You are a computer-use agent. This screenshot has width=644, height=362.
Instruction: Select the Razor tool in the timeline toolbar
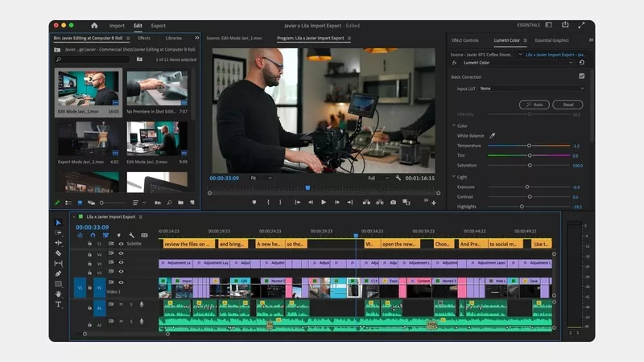tap(58, 253)
